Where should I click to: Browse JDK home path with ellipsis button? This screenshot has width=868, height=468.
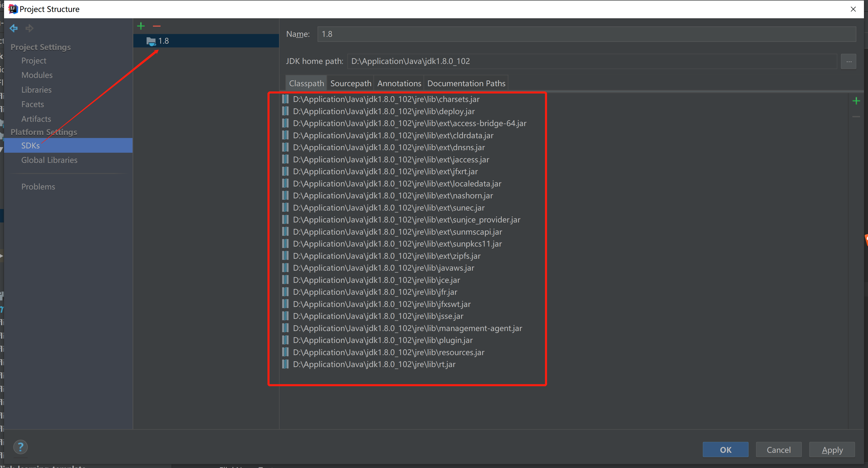pos(848,61)
